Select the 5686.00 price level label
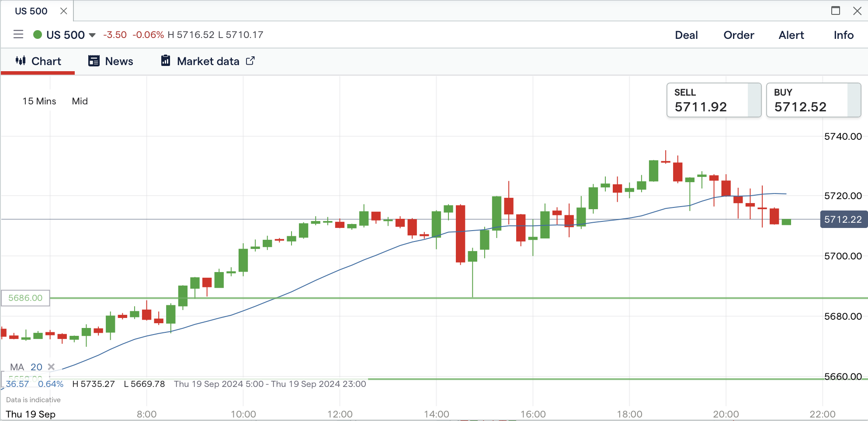 (x=25, y=298)
